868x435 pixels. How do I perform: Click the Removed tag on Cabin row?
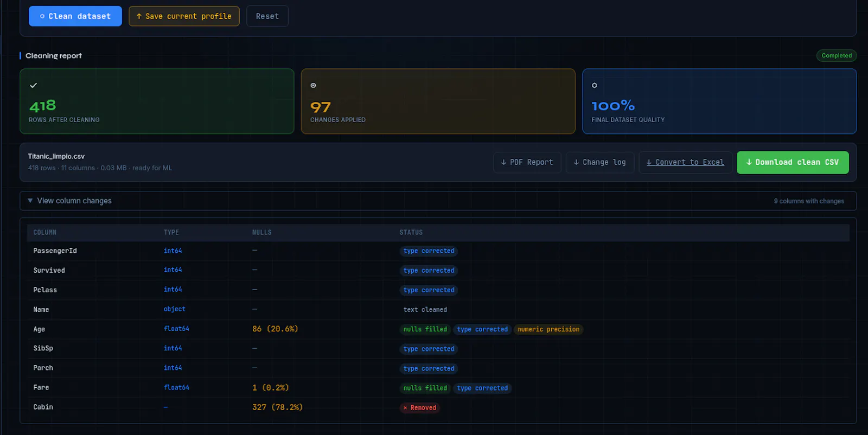(x=420, y=408)
